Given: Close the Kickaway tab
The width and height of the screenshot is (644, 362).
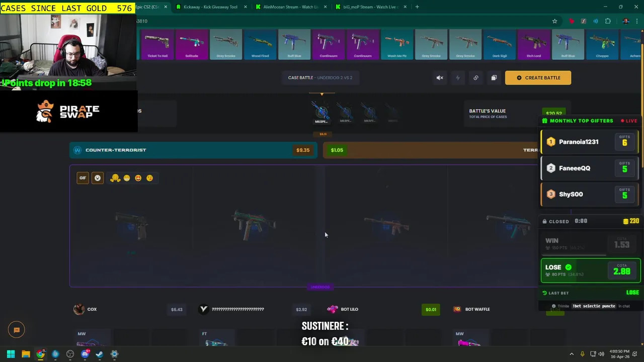Looking at the screenshot, I should tap(246, 7).
